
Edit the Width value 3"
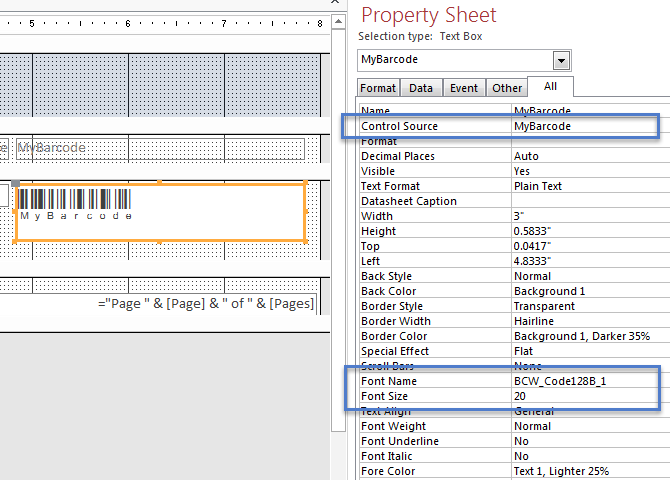point(519,216)
